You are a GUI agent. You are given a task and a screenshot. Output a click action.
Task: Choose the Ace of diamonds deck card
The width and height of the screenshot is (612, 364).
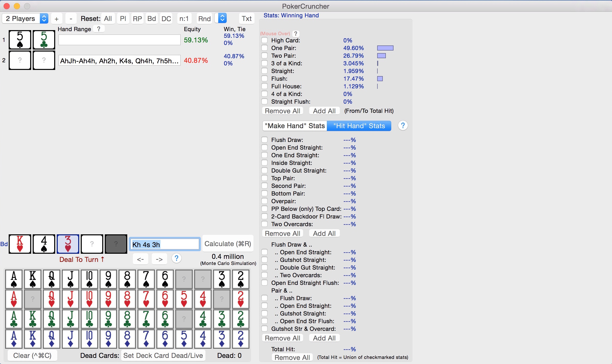[x=14, y=339]
